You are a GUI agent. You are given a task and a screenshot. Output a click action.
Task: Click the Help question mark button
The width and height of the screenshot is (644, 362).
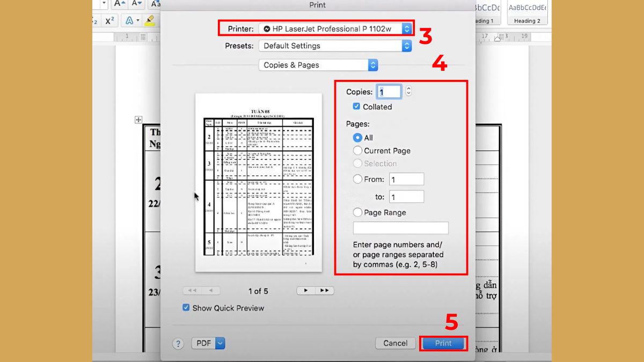pos(179,344)
